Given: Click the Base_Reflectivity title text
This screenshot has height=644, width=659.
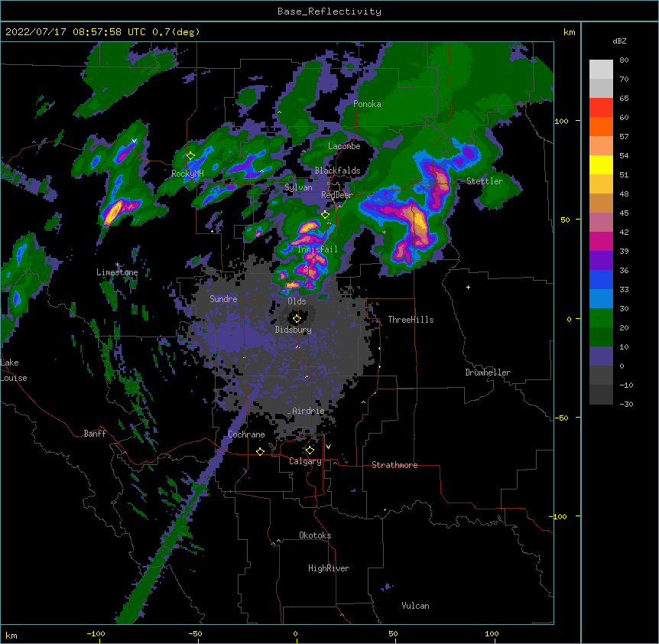Looking at the screenshot, I should 329,11.
